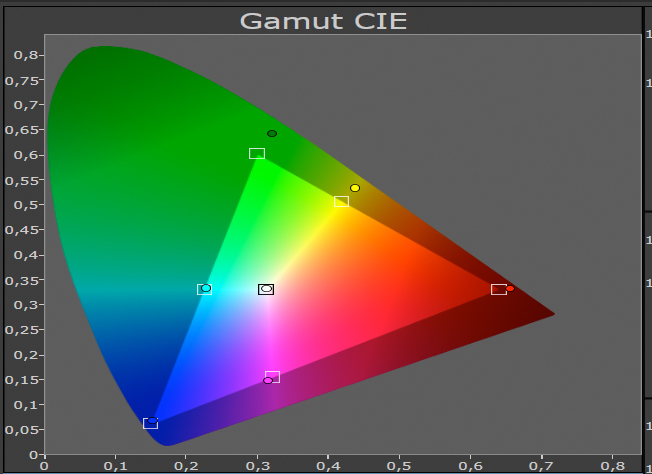Screen dimensions: 652x474
Task: Click the 0,1 label on the vertical axis
Action: pyautogui.click(x=26, y=405)
